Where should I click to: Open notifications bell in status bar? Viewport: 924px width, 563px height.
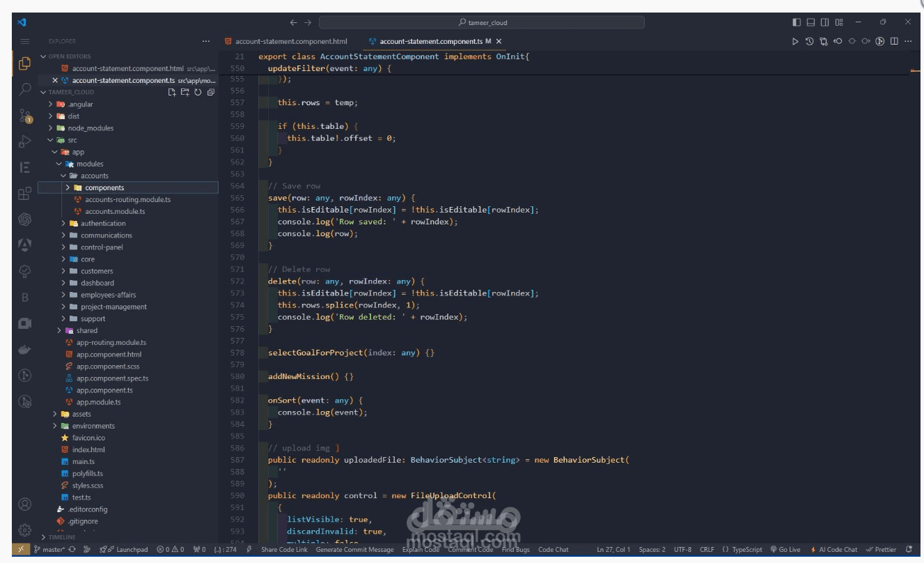909,549
